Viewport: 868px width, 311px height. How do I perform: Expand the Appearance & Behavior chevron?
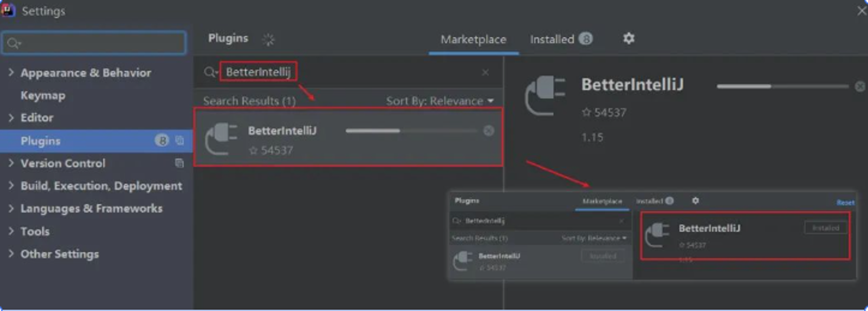pos(11,72)
